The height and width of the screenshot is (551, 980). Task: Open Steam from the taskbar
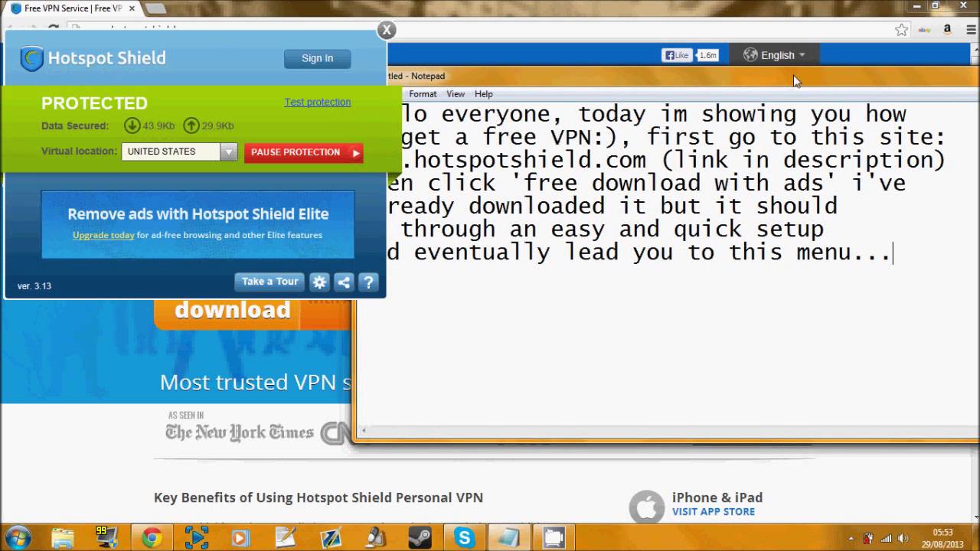pyautogui.click(x=420, y=538)
